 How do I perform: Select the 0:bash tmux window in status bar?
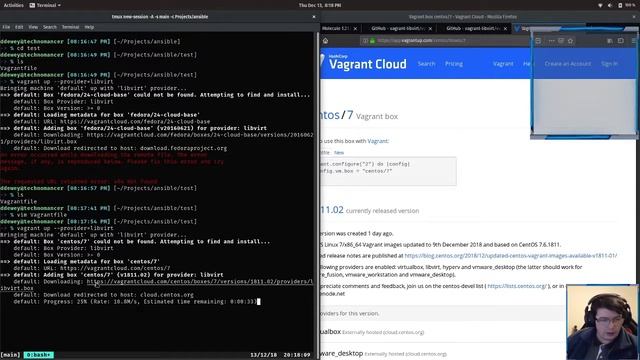[38, 355]
